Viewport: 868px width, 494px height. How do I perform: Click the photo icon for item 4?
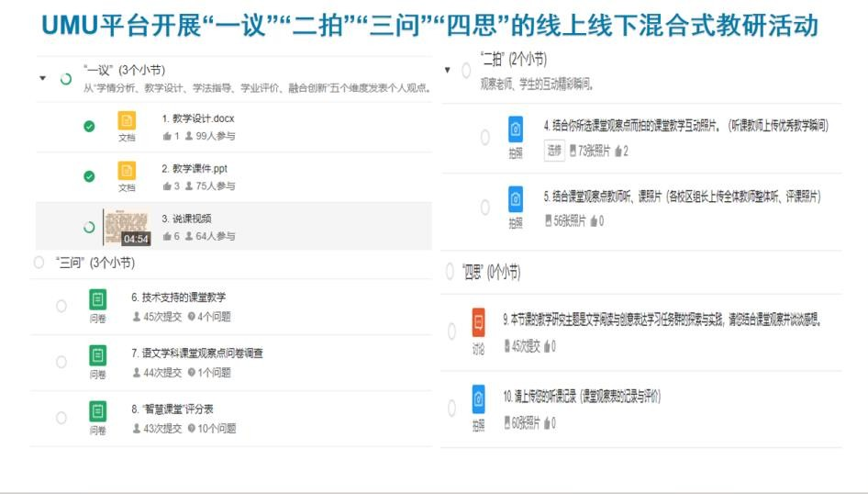516,129
